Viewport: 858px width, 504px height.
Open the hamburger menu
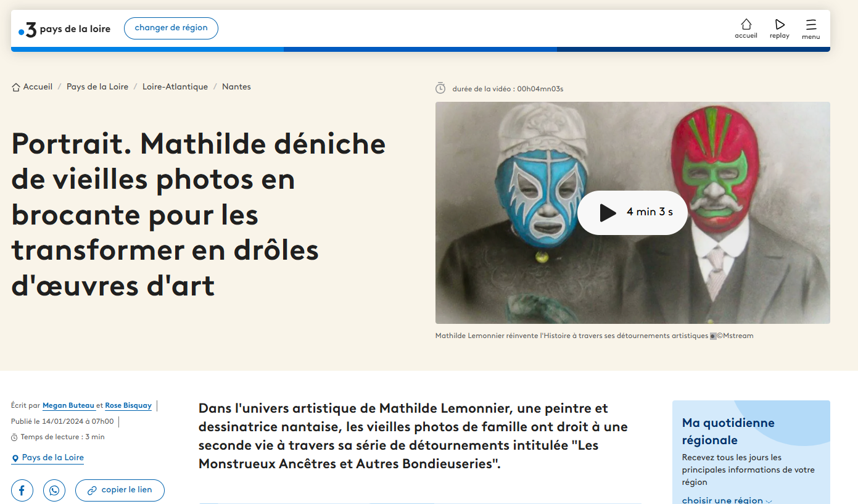coord(811,28)
